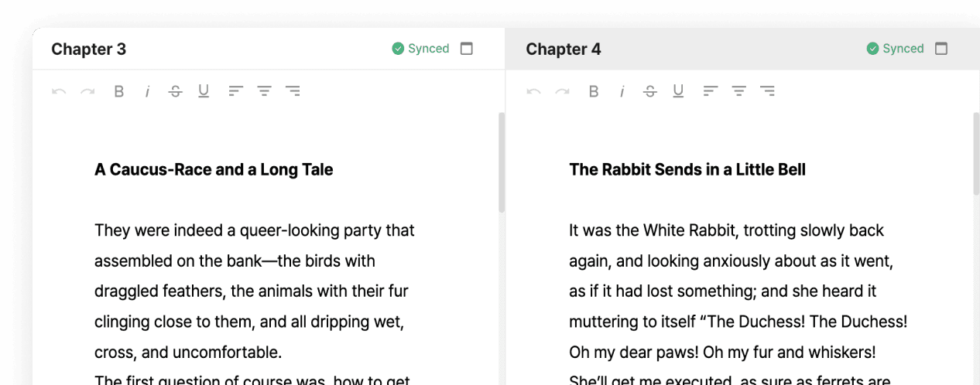Click the Chapter 4 Synced status indicator
Screen dimensions: 980x385
click(896, 49)
